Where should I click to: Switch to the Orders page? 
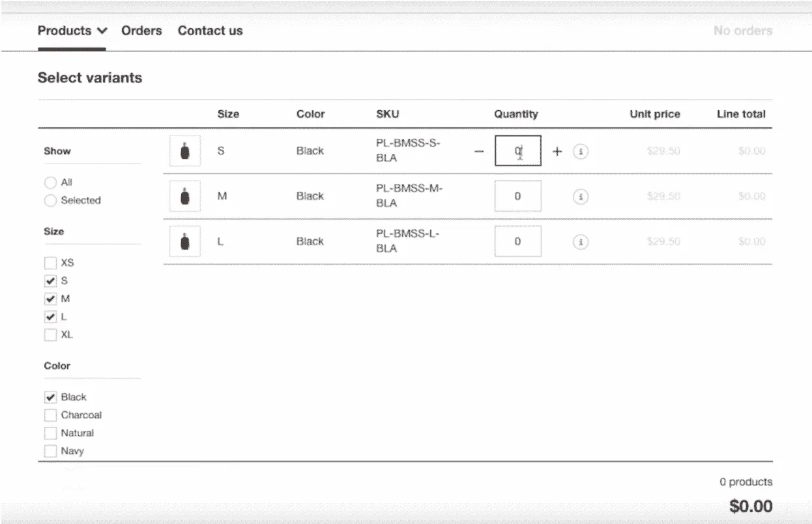pos(141,31)
